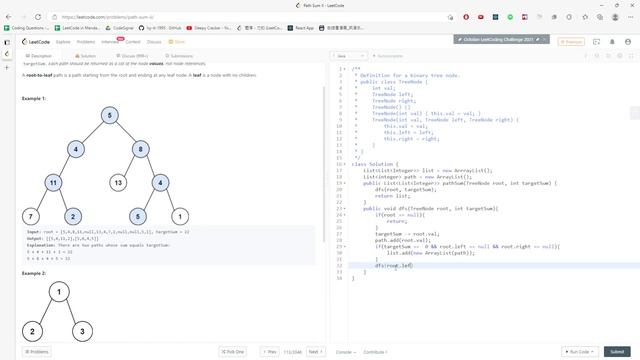
Task: Click the Contribute link
Action: [375, 352]
